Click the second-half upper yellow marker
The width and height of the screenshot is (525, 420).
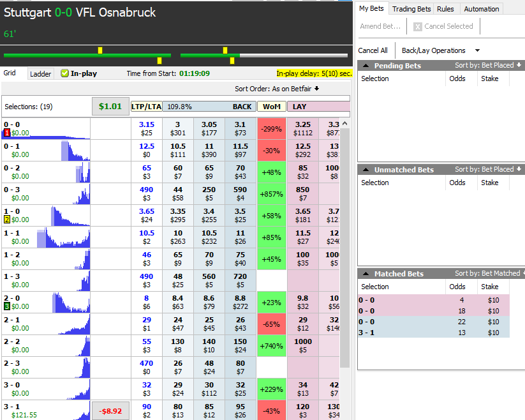coord(225,50)
